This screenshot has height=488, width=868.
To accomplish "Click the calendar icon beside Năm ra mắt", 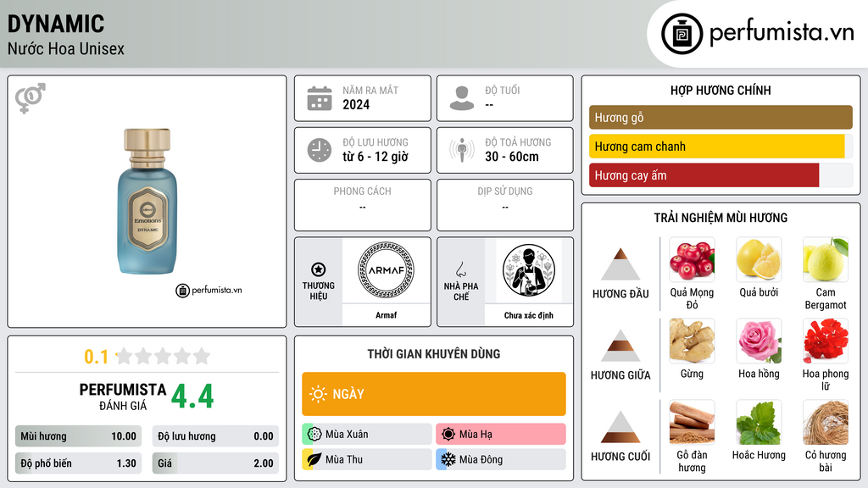I will pos(320,98).
